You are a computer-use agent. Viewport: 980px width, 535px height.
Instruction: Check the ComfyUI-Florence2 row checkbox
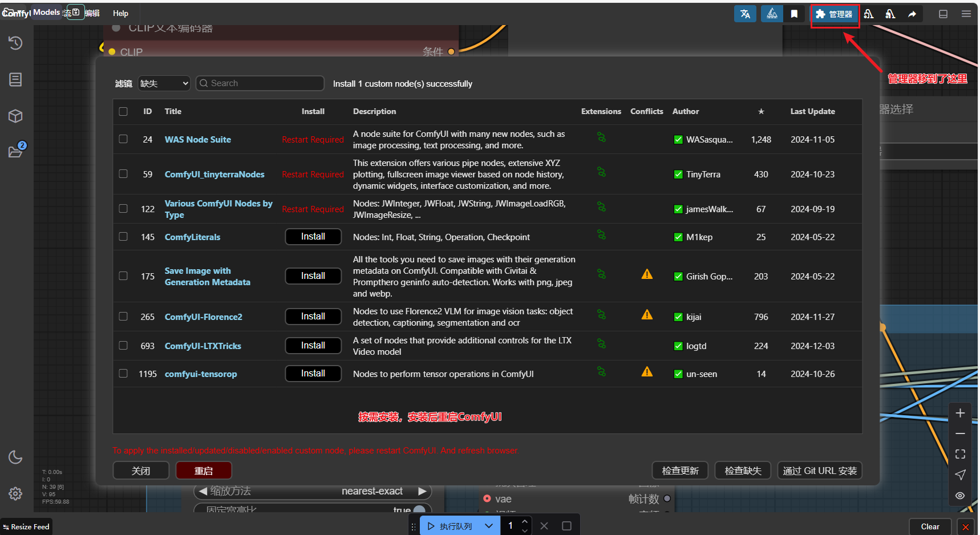pos(123,317)
